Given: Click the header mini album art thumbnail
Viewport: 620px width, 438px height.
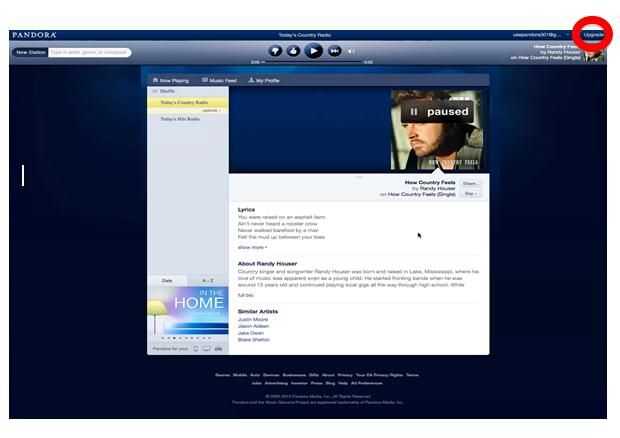Looking at the screenshot, I should tap(595, 55).
